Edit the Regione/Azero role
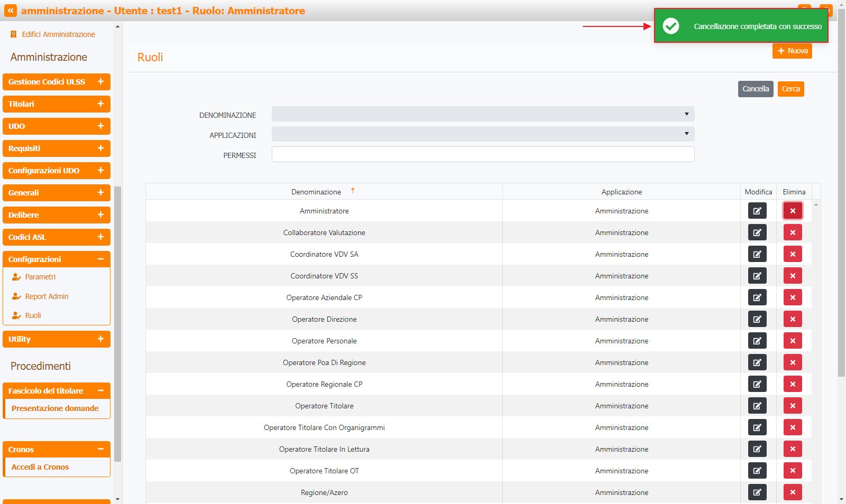Viewport: 846px width, 504px height. click(757, 492)
